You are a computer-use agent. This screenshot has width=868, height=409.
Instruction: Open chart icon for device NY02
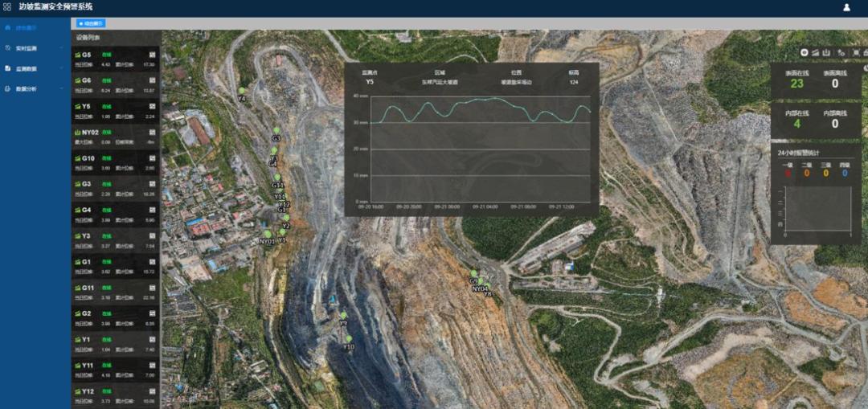point(151,132)
